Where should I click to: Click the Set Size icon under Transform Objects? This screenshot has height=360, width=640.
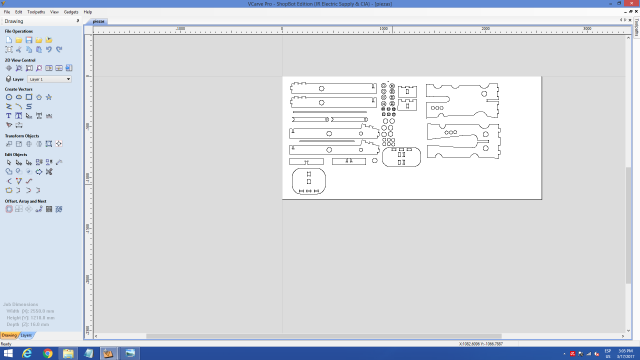(19, 144)
